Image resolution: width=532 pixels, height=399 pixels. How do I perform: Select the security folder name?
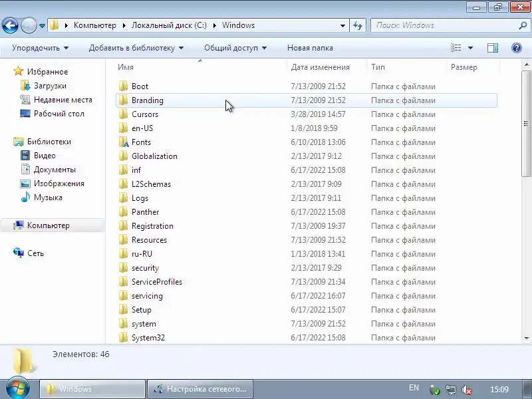coord(145,268)
